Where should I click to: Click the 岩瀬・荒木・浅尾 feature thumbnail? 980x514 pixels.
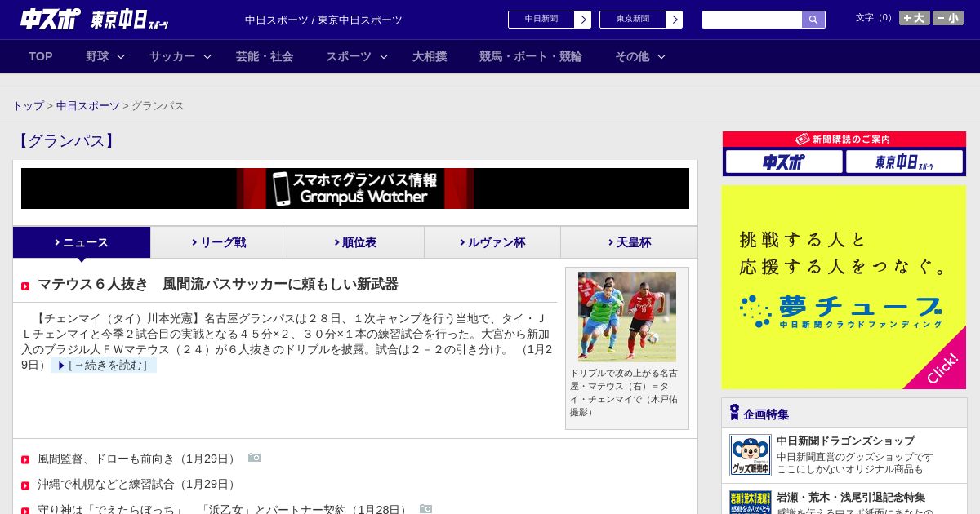[x=751, y=503]
